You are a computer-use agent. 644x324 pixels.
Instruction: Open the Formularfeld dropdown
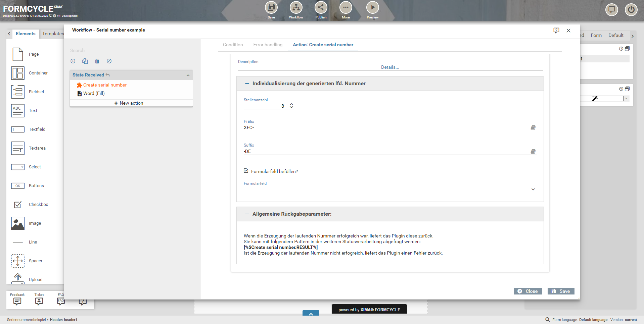click(533, 190)
